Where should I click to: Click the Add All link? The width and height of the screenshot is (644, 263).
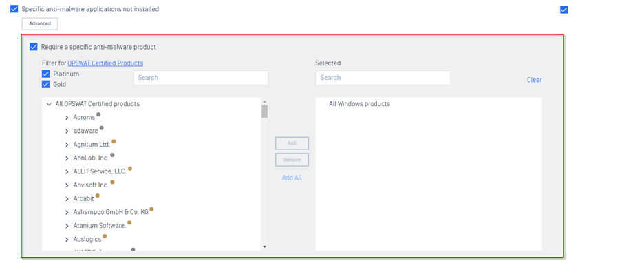pos(292,178)
